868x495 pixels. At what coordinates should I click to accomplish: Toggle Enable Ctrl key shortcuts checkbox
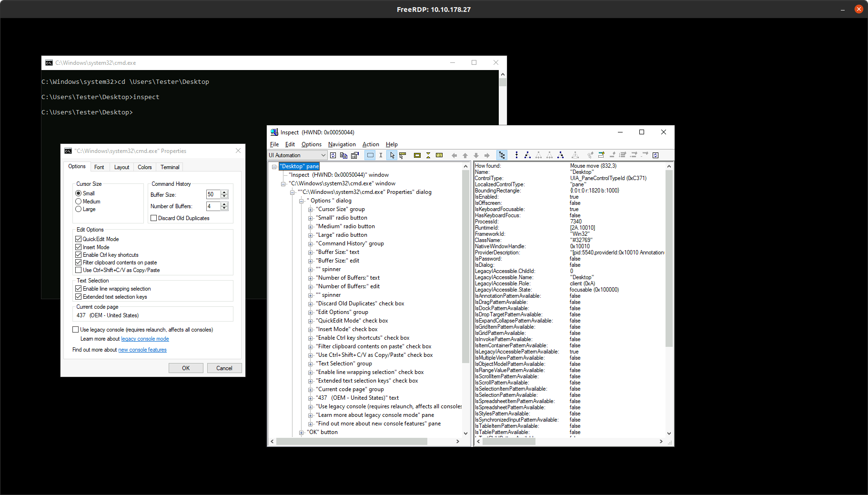[78, 255]
